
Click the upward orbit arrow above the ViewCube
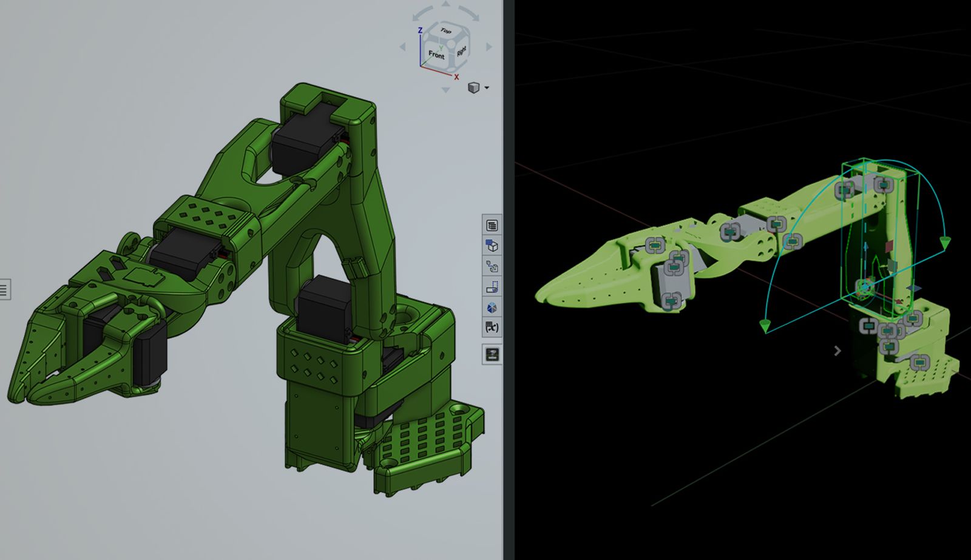pyautogui.click(x=446, y=4)
